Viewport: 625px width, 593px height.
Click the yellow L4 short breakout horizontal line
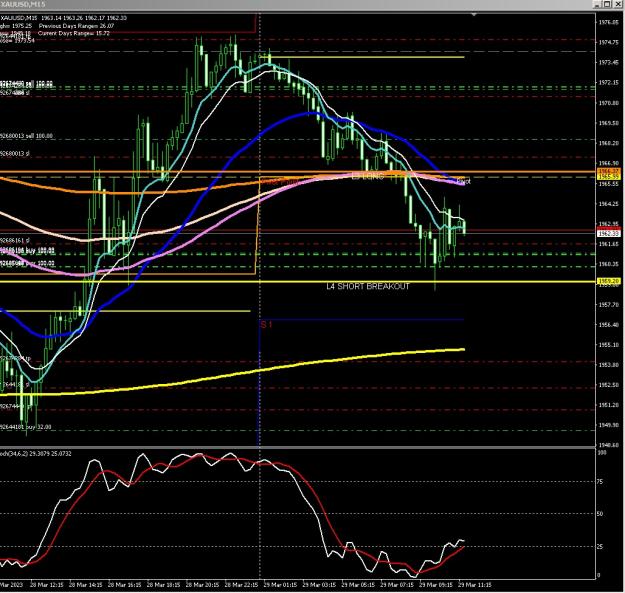298,281
